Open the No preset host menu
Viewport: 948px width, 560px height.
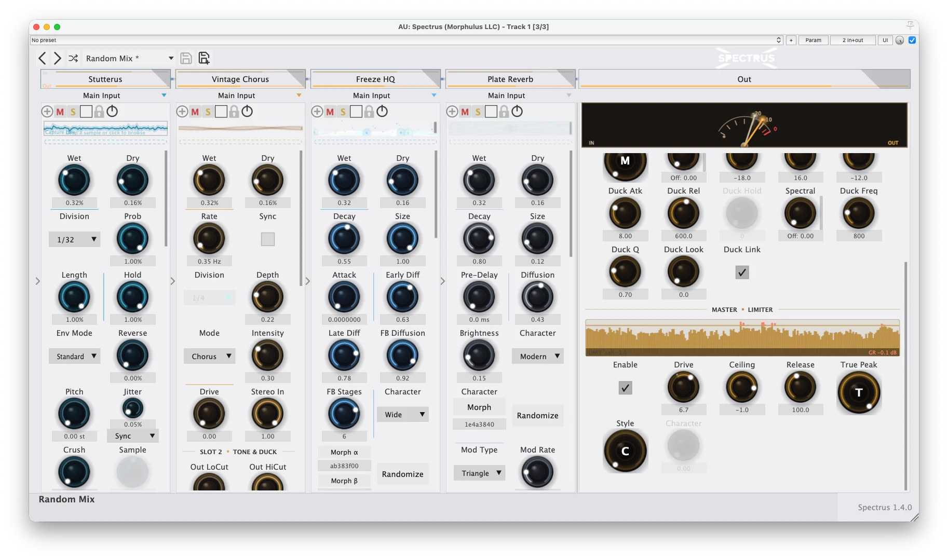tap(407, 40)
